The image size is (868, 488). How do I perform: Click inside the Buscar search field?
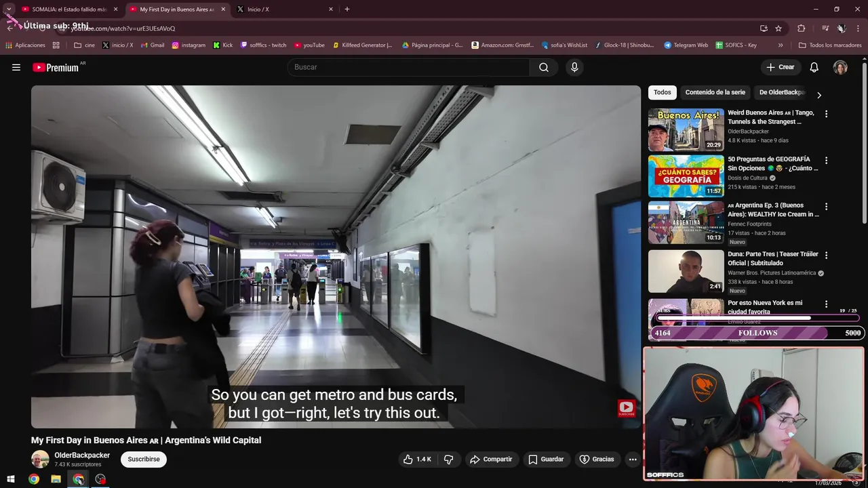point(409,67)
